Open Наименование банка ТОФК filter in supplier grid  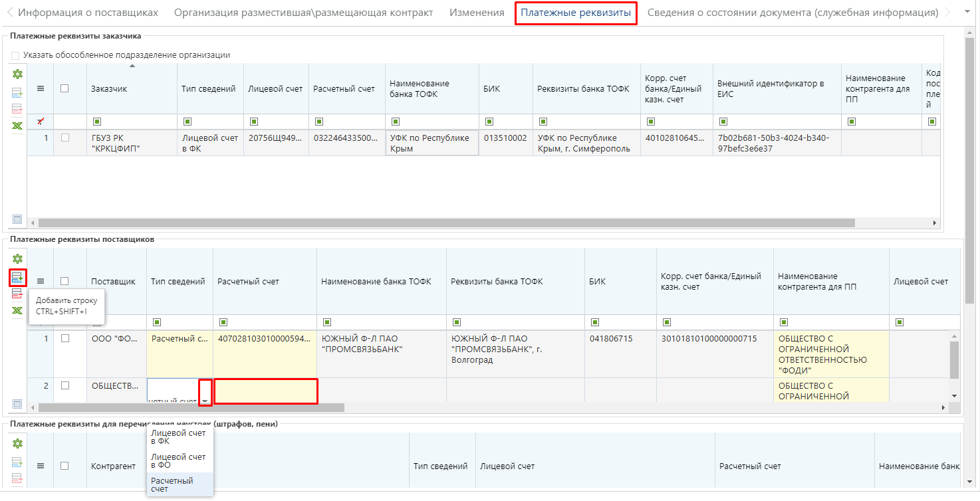click(326, 322)
